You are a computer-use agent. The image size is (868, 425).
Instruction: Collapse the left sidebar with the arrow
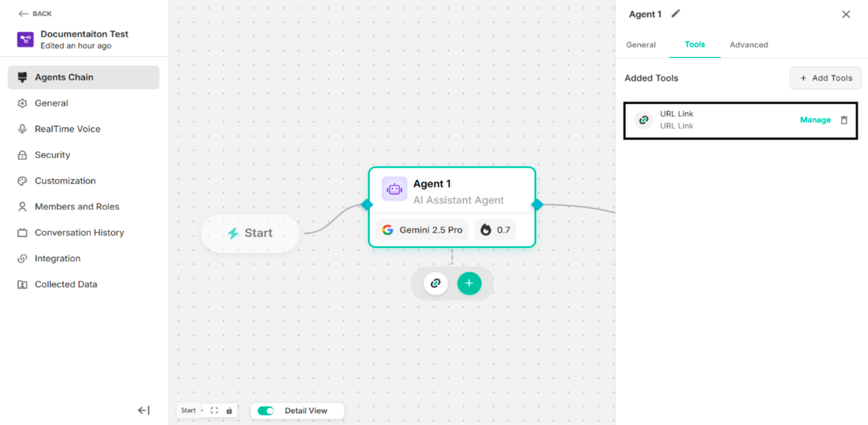click(143, 410)
